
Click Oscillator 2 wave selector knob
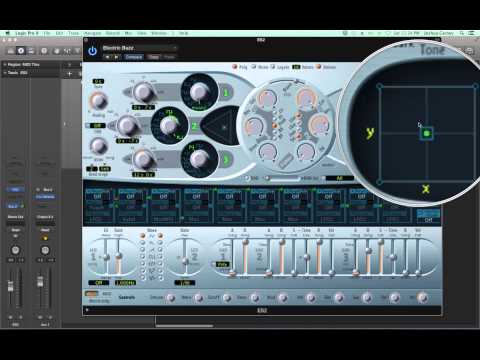[169, 125]
